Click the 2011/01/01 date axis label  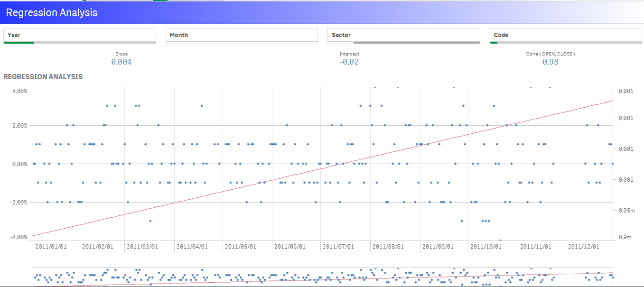50,247
